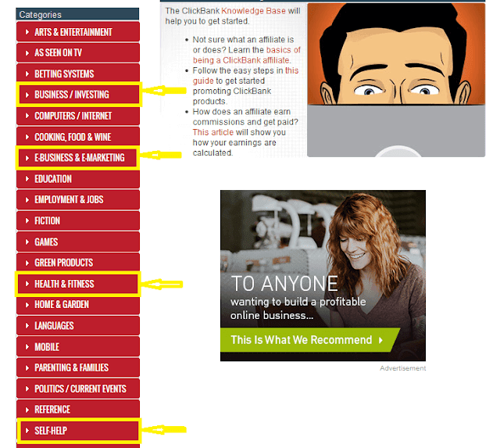
Task: Expand the Games category arrow
Action: click(27, 242)
